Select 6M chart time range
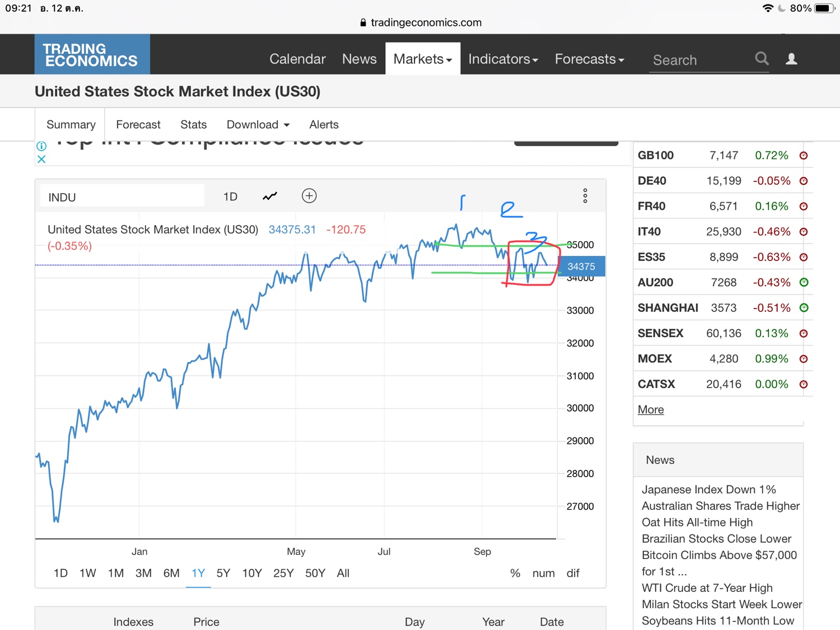This screenshot has width=840, height=630. click(x=171, y=573)
